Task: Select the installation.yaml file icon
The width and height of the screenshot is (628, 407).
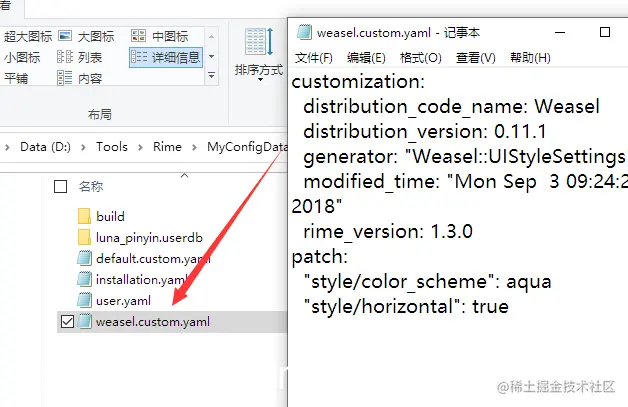Action: click(84, 279)
